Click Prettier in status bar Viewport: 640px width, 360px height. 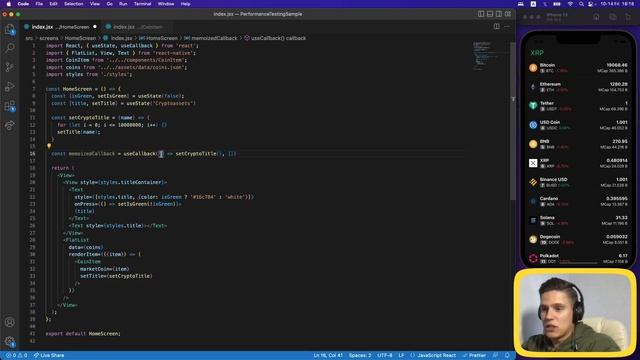474,355
